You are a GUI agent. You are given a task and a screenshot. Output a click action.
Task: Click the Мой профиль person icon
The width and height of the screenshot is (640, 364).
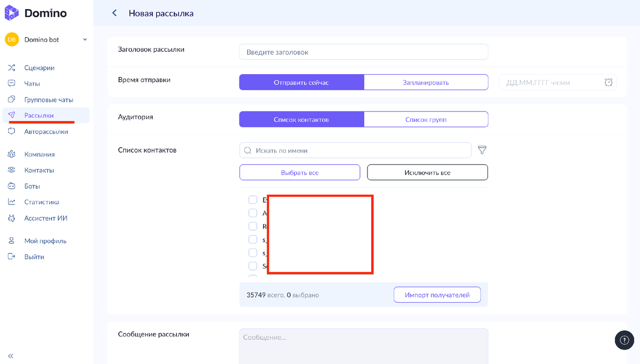[12, 241]
